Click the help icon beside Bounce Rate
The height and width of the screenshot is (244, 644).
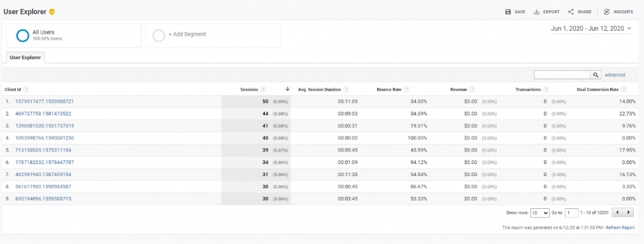(406, 89)
